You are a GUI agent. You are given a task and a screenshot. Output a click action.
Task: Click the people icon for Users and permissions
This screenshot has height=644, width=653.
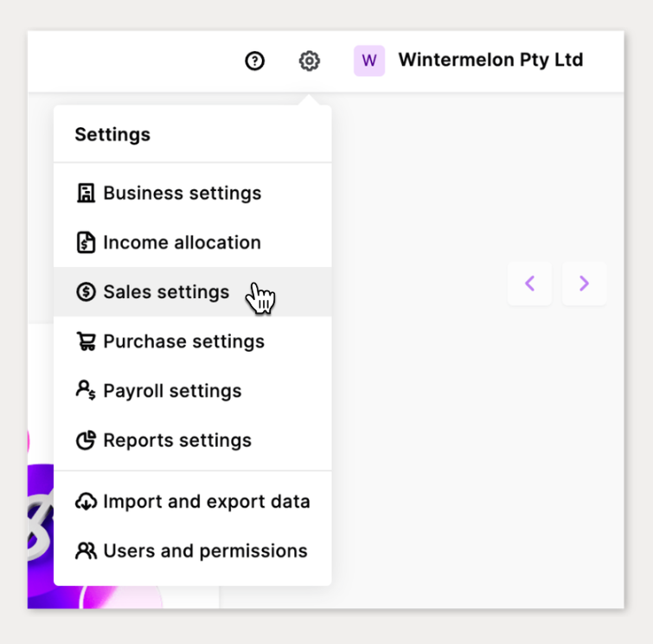click(86, 551)
